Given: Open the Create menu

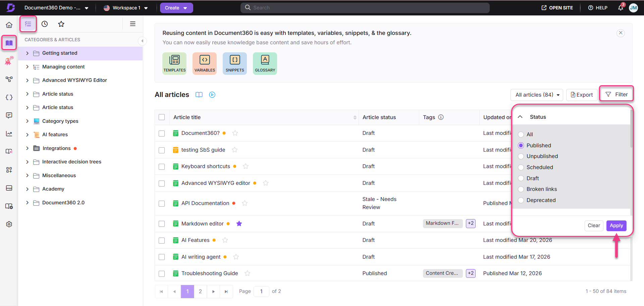Looking at the screenshot, I should (x=176, y=7).
